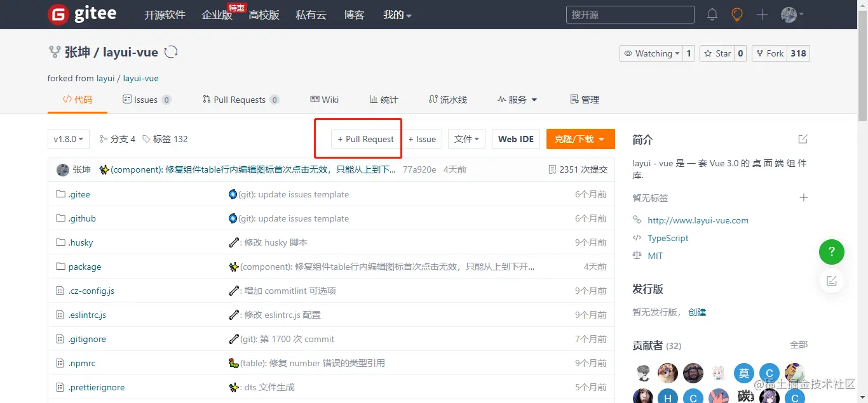Screen dimensions: 868x403
Task: Click the 1 watchers count
Action: point(689,53)
